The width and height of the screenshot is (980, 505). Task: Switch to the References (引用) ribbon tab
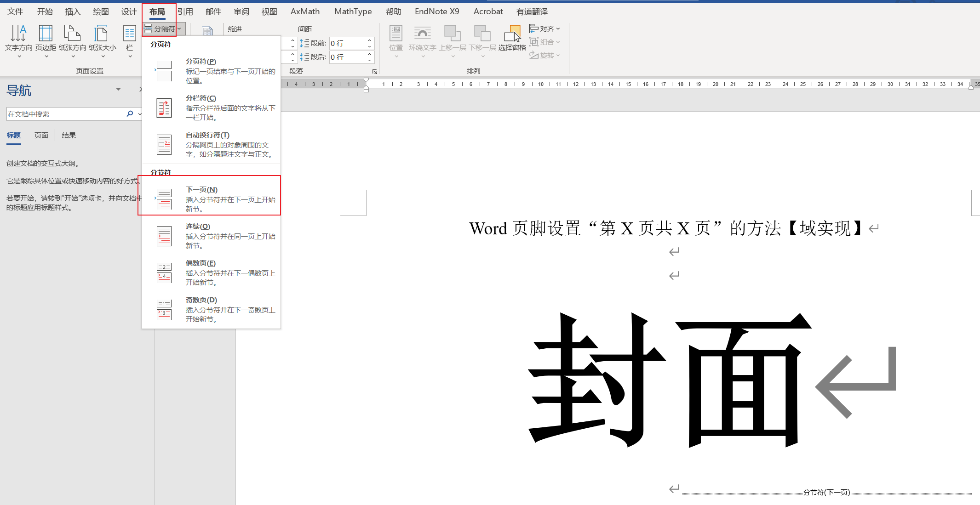185,11
